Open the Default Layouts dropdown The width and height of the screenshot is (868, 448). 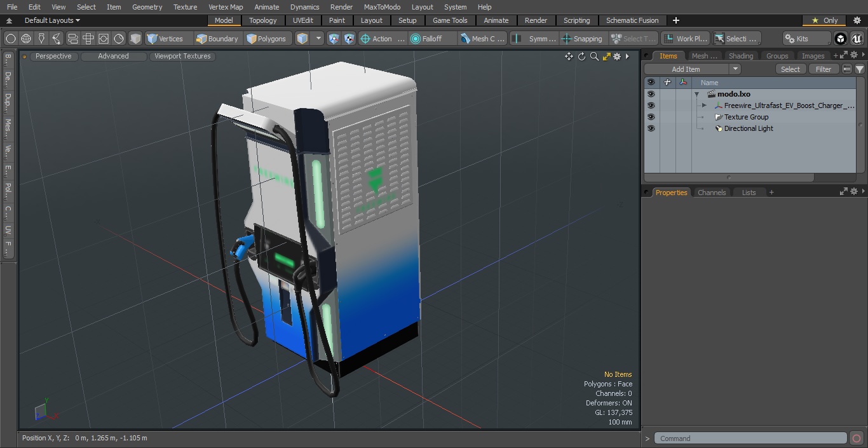52,20
